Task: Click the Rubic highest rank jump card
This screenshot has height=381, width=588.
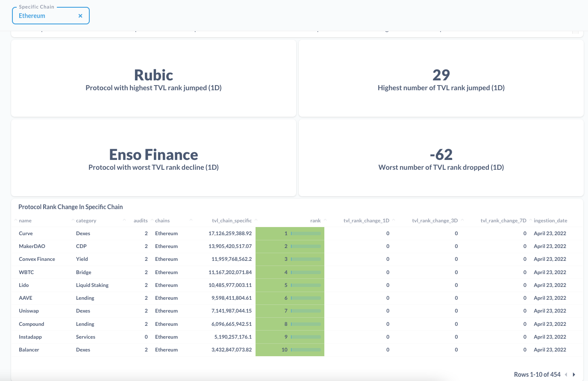Action: (x=153, y=78)
